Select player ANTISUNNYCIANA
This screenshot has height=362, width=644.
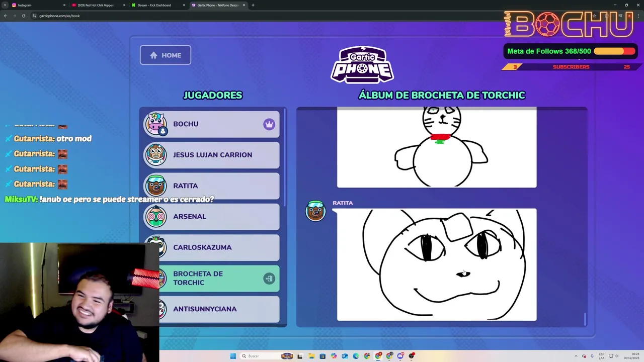219,309
